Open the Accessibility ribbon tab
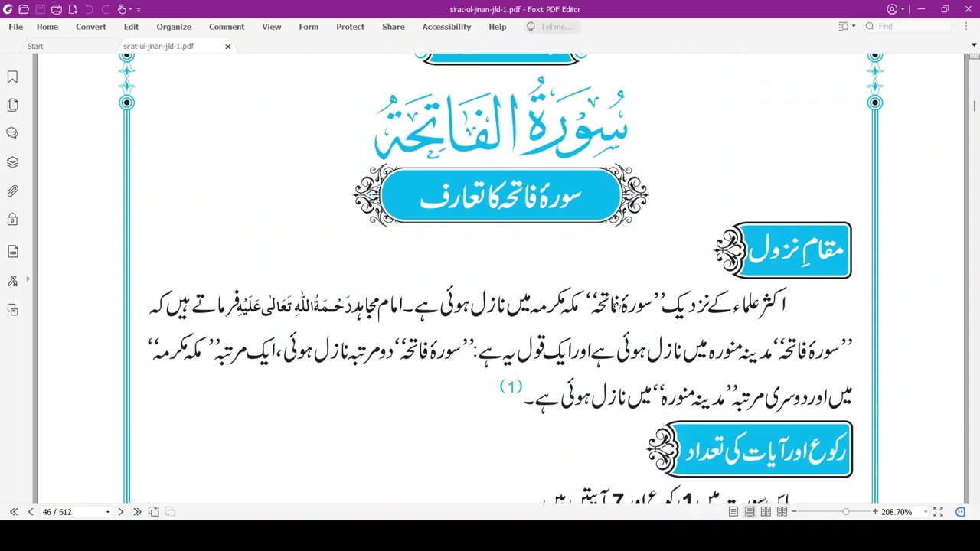This screenshot has height=551, width=980. click(x=446, y=27)
